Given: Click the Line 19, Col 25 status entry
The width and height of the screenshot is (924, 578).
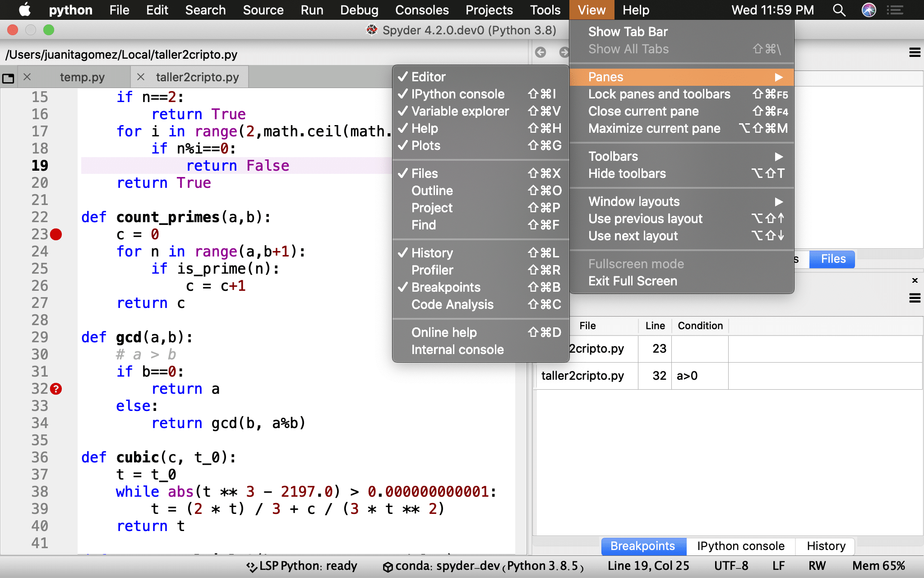Looking at the screenshot, I should 648,566.
